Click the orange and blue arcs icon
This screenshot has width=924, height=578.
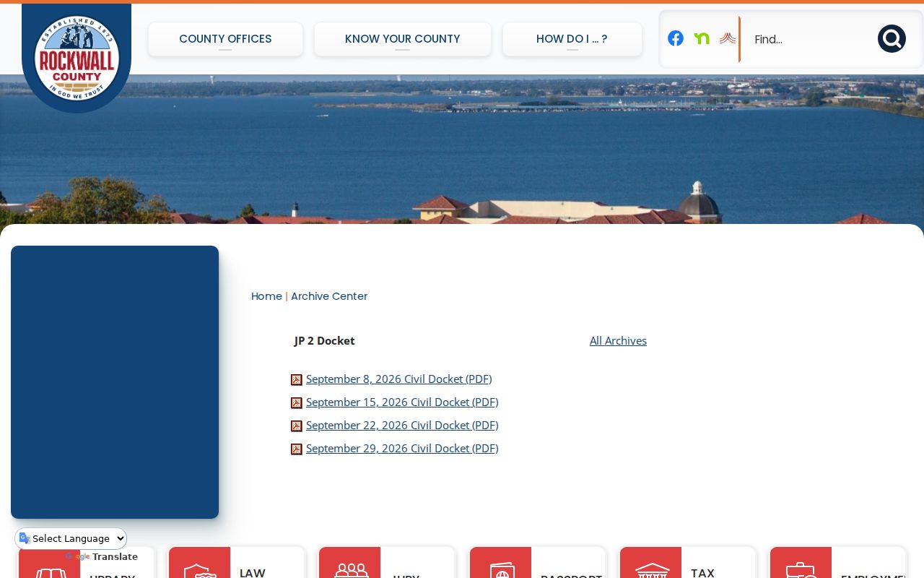(728, 38)
